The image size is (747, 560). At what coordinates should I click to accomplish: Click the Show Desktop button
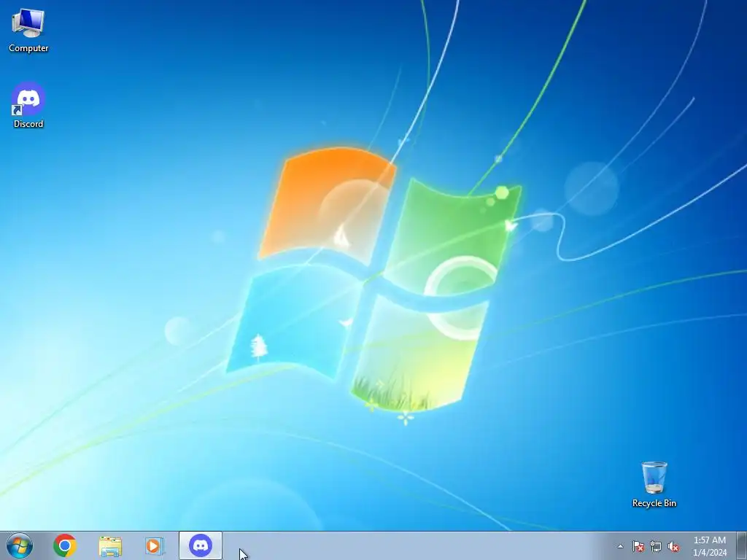pos(742,545)
